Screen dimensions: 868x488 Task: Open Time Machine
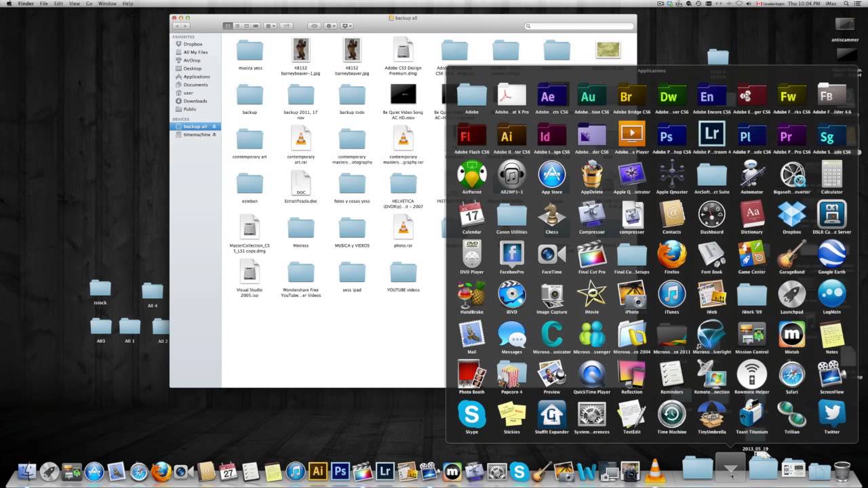coord(671,415)
